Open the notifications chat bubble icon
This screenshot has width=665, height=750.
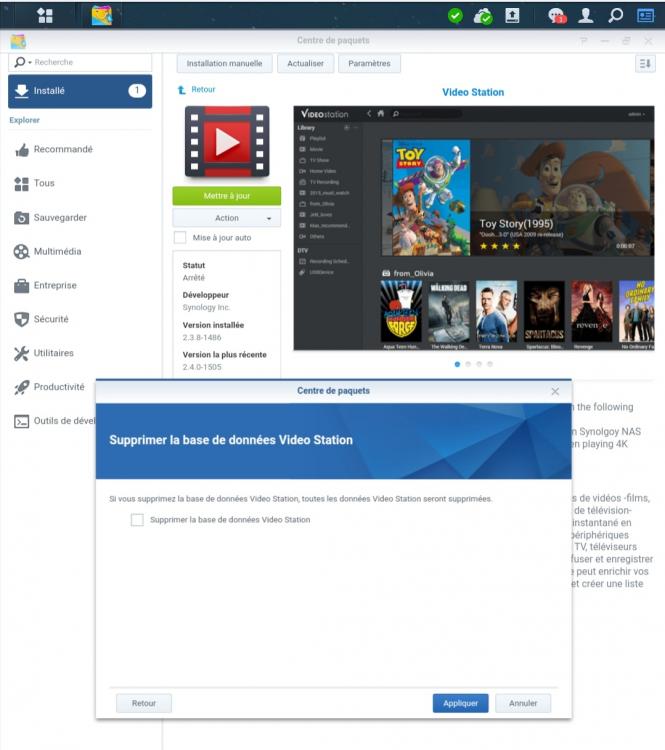click(557, 16)
